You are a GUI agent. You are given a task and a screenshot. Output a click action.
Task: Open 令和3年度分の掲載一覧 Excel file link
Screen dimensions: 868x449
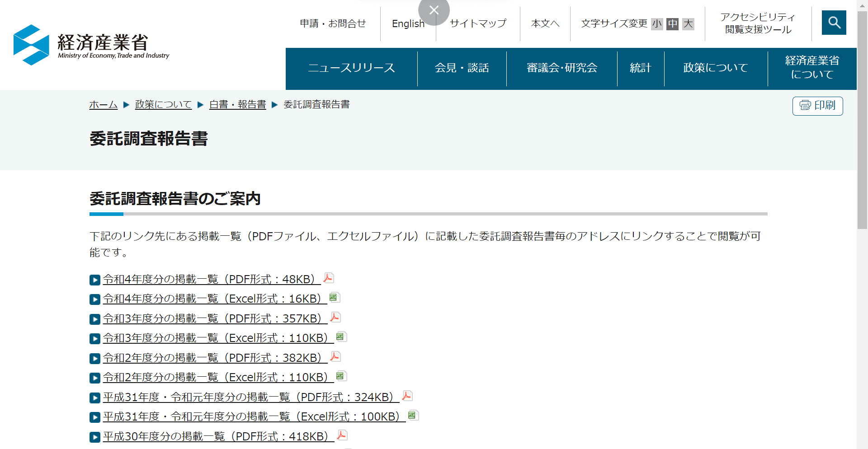(216, 337)
